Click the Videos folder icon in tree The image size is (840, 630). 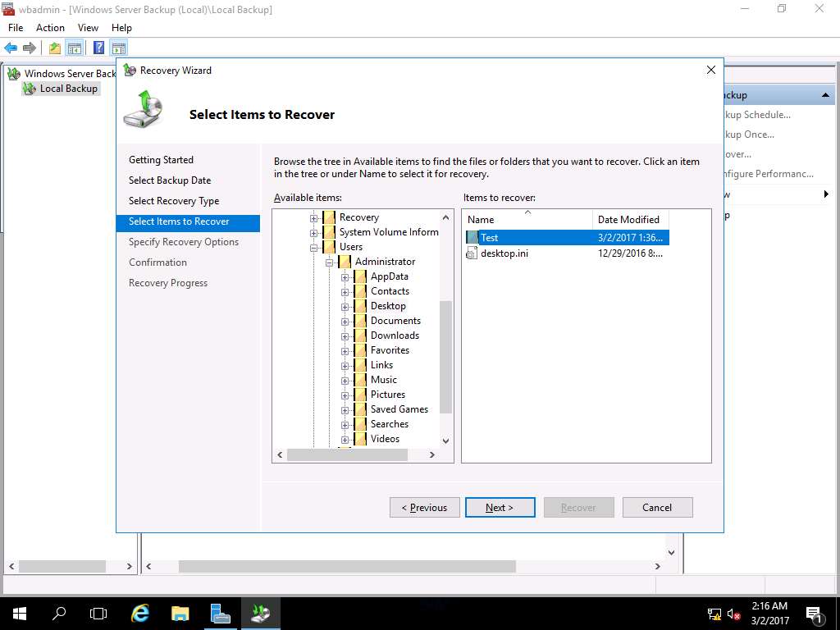click(x=361, y=439)
